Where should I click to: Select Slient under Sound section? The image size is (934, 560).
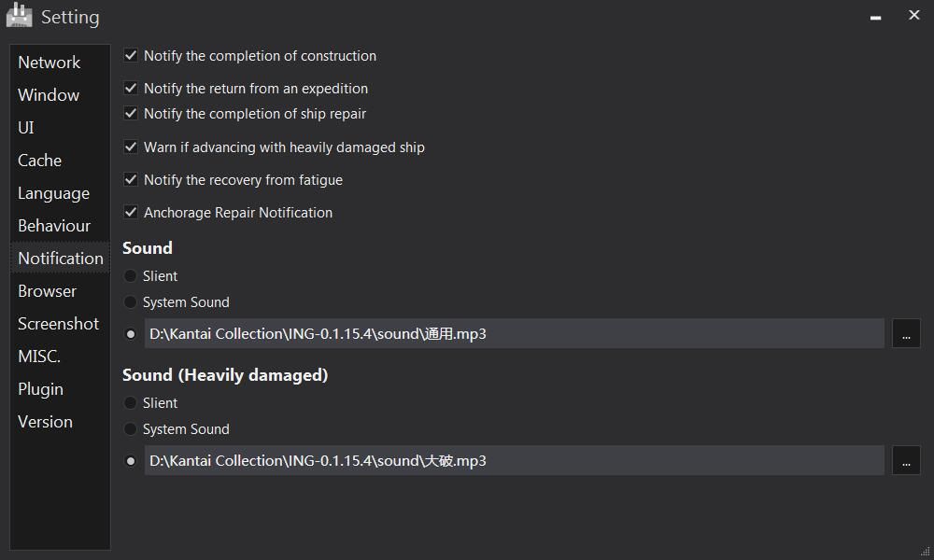[x=130, y=275]
